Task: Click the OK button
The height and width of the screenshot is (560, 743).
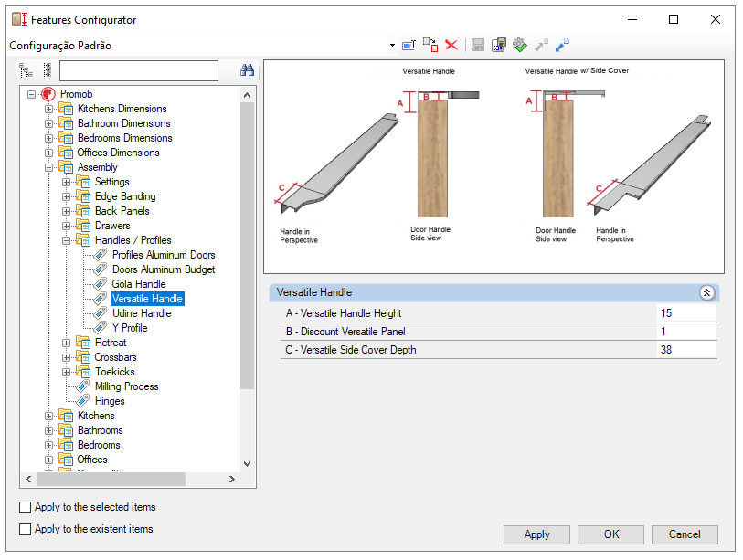Action: pyautogui.click(x=610, y=535)
